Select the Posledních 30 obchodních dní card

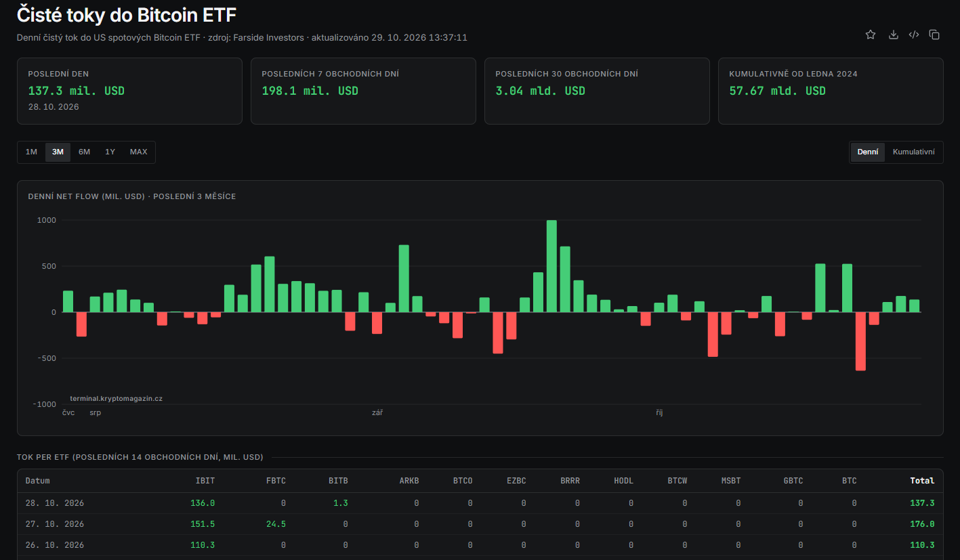(x=597, y=91)
